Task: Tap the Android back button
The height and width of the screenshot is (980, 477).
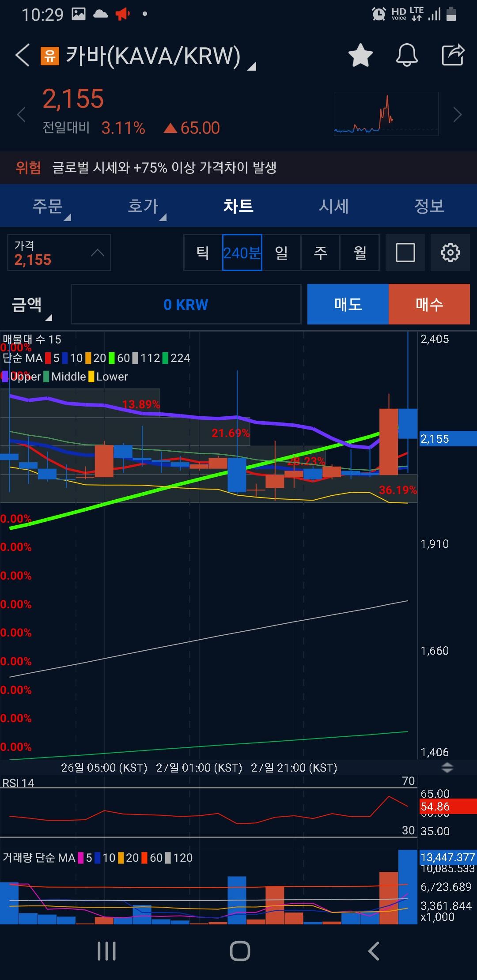Action: 373,951
